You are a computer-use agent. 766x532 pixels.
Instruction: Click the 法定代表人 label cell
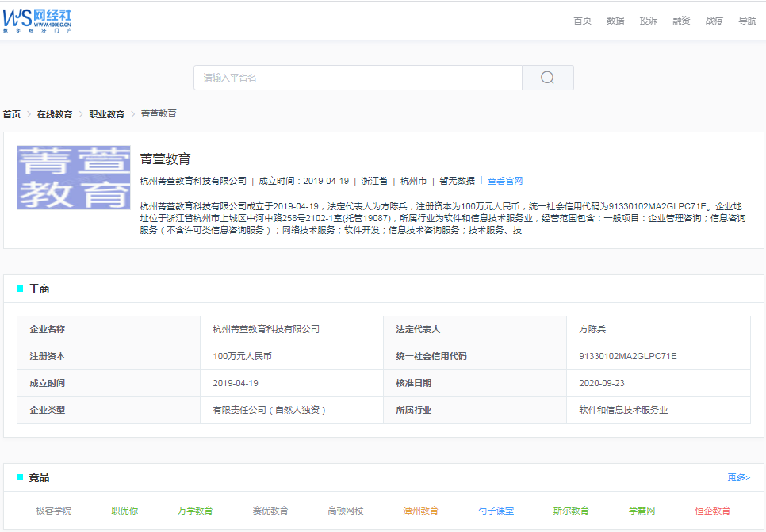coord(475,329)
